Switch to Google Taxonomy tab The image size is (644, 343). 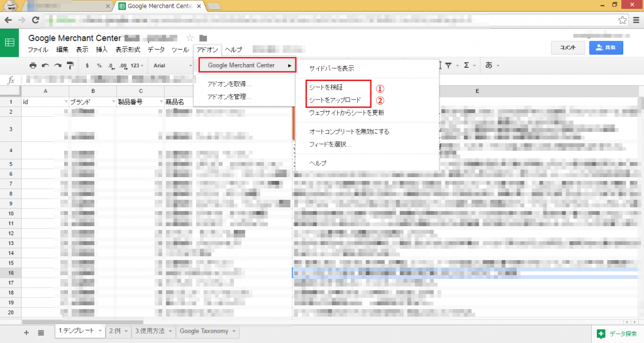(208, 331)
